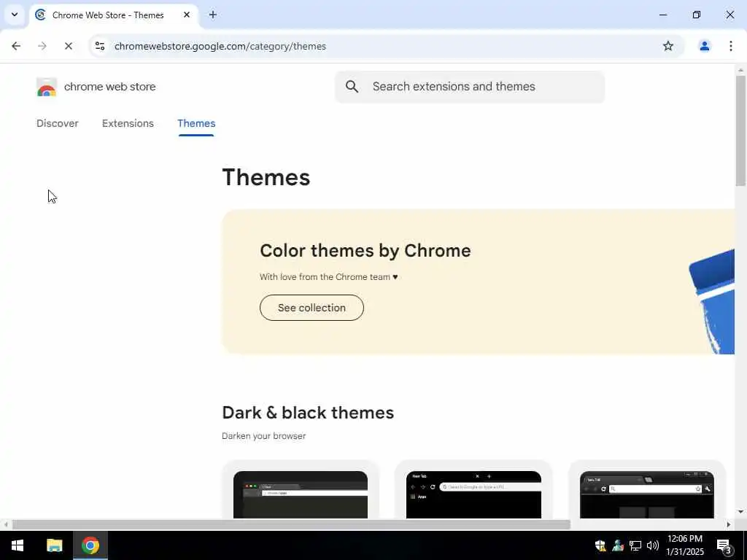Click the chrome web store title text

(x=109, y=87)
